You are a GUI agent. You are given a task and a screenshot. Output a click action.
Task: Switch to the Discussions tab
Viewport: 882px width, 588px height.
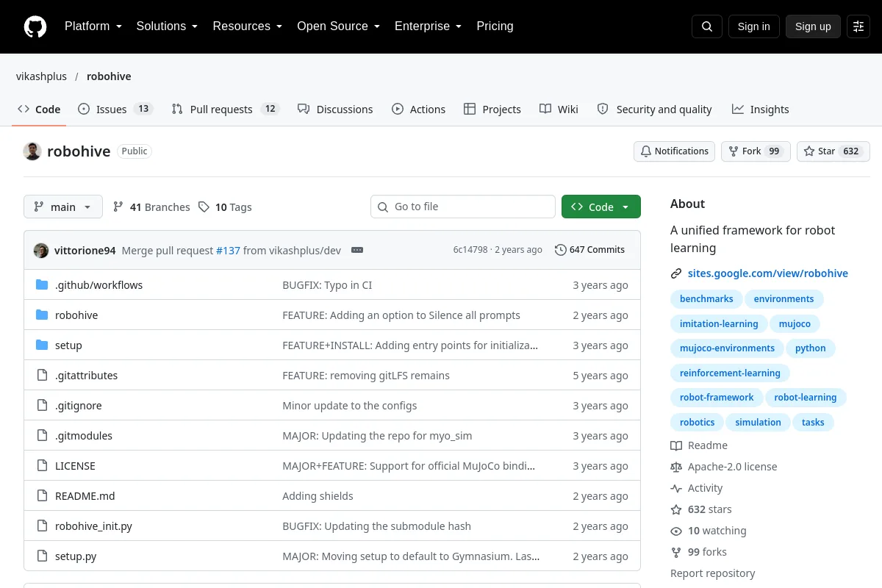click(x=335, y=110)
